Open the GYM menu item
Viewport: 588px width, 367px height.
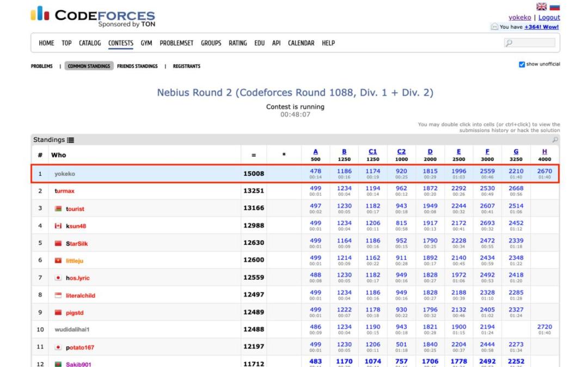click(146, 43)
